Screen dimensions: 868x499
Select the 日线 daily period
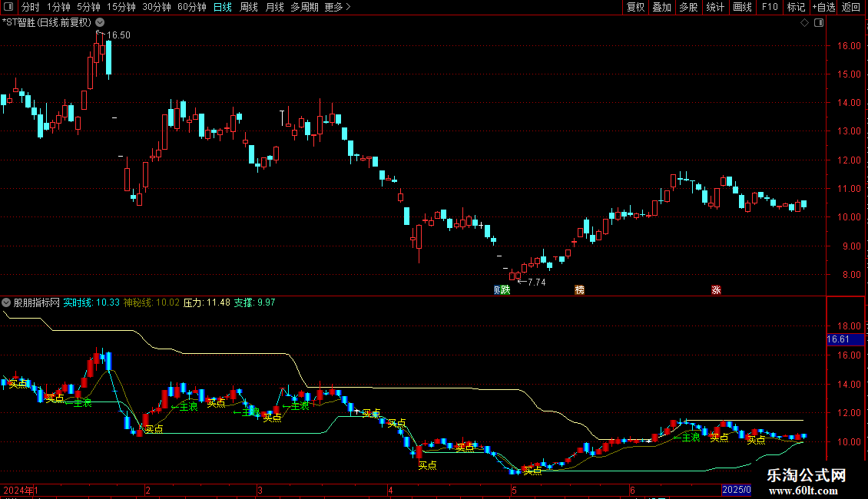(x=223, y=7)
